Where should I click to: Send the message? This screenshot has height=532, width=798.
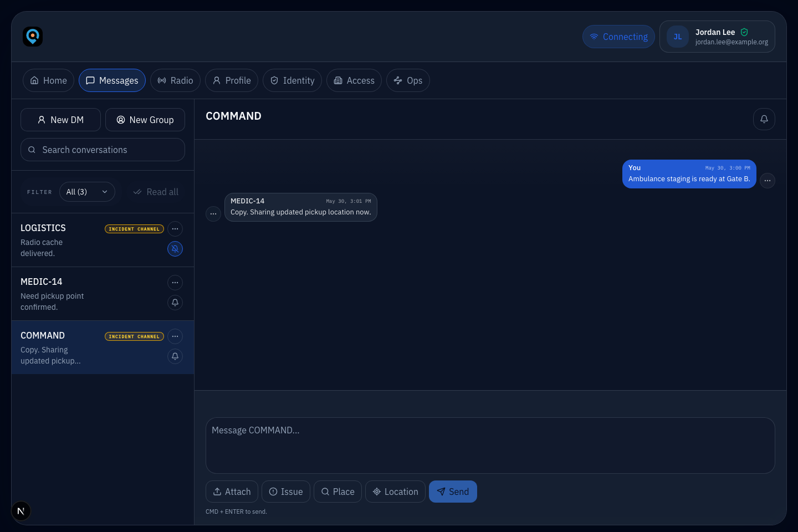pyautogui.click(x=453, y=492)
